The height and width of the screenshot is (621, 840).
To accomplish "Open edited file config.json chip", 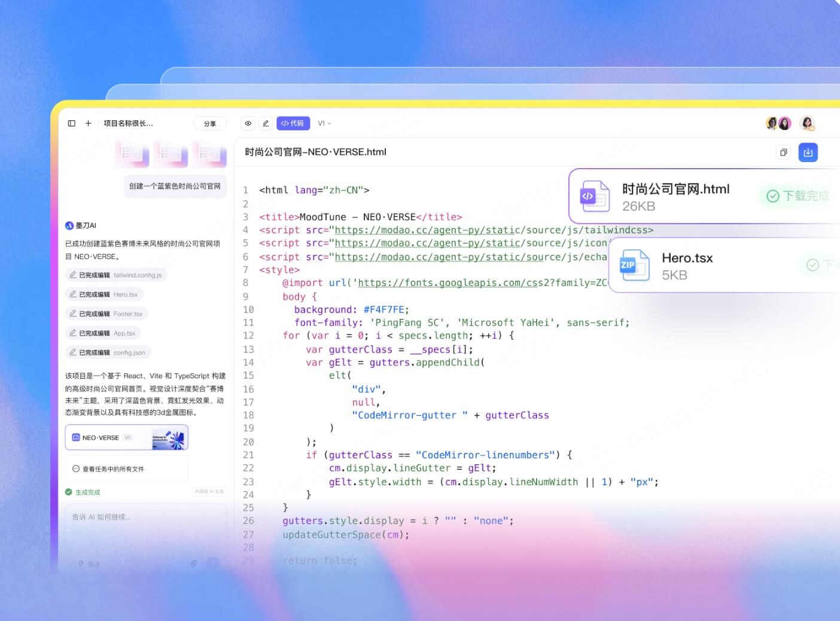I will 108,352.
